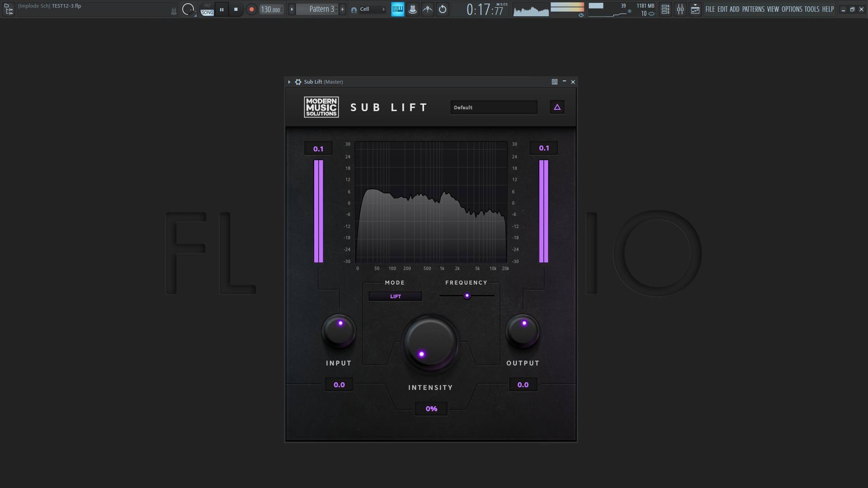Click the left input meter 0.1 readout
This screenshot has width=868, height=488.
point(318,149)
